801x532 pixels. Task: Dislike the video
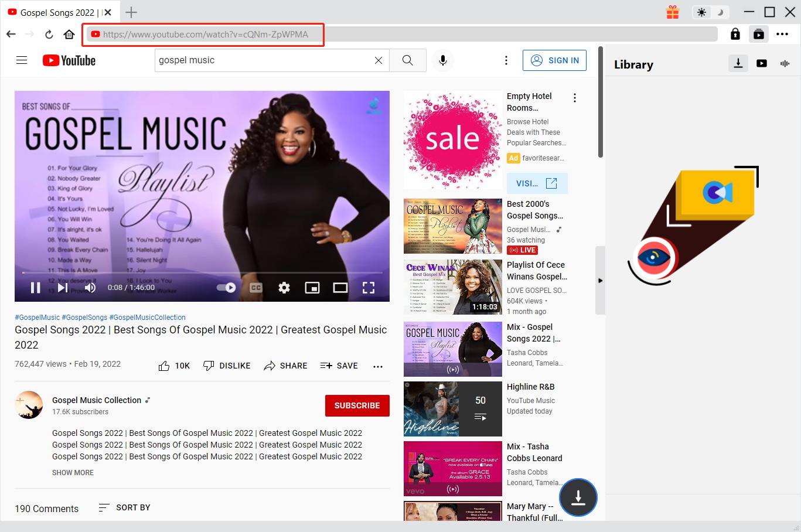click(227, 366)
